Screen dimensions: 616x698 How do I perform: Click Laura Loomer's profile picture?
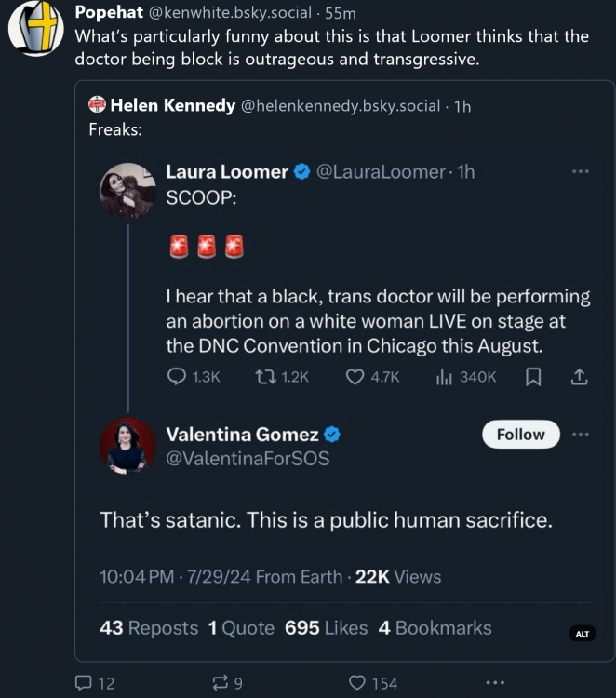tap(127, 190)
